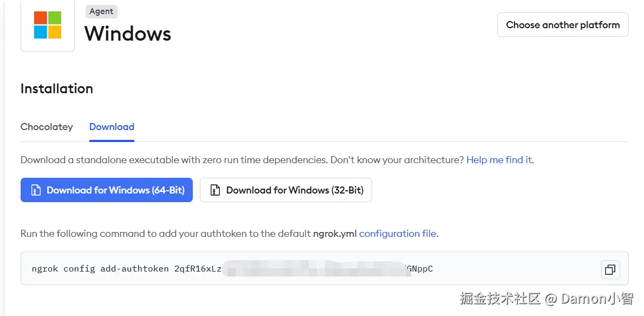Click the Windows platform heading

click(x=128, y=34)
